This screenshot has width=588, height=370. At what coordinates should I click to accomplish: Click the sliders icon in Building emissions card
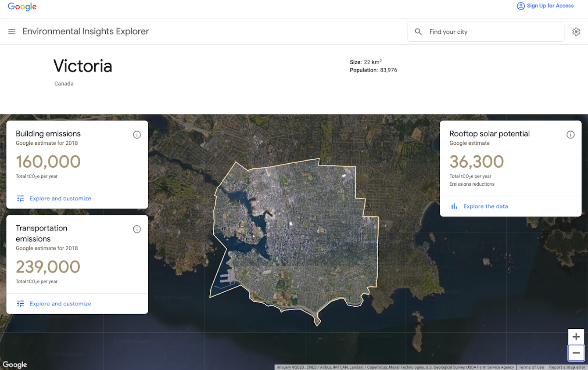21,198
